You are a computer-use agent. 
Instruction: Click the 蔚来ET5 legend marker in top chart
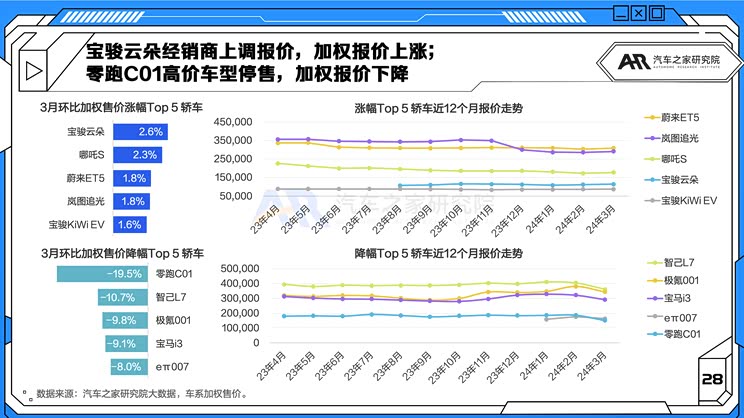click(x=651, y=118)
